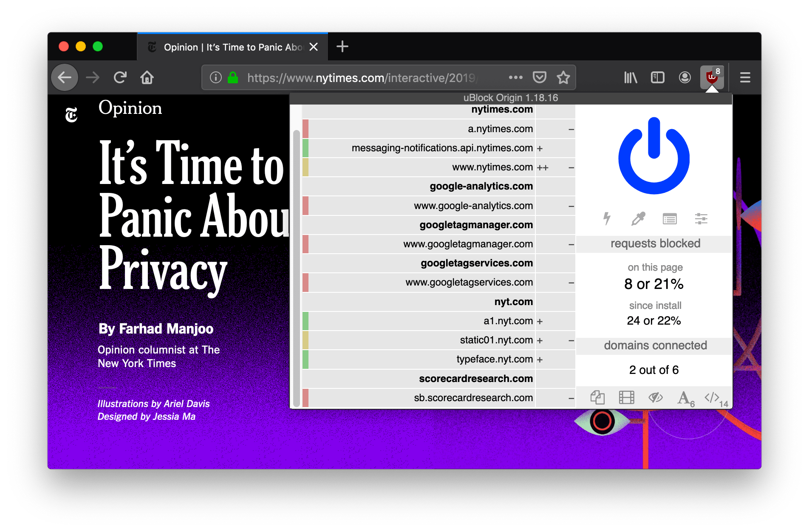Click www.nytimes.com yellow rule cell
Screen dimensions: 809x532
point(305,167)
